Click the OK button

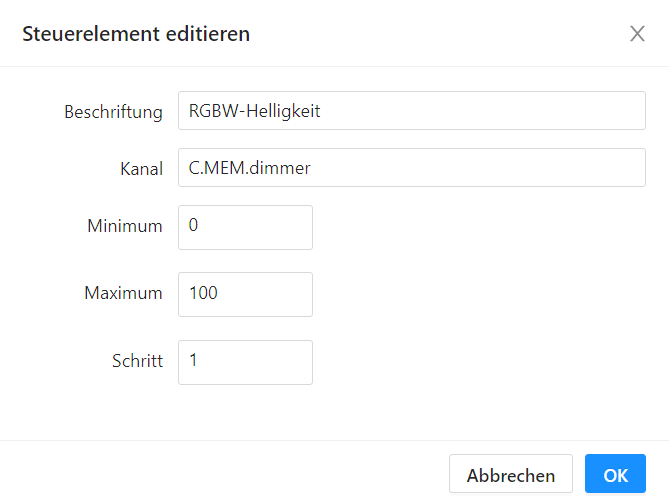tap(615, 475)
